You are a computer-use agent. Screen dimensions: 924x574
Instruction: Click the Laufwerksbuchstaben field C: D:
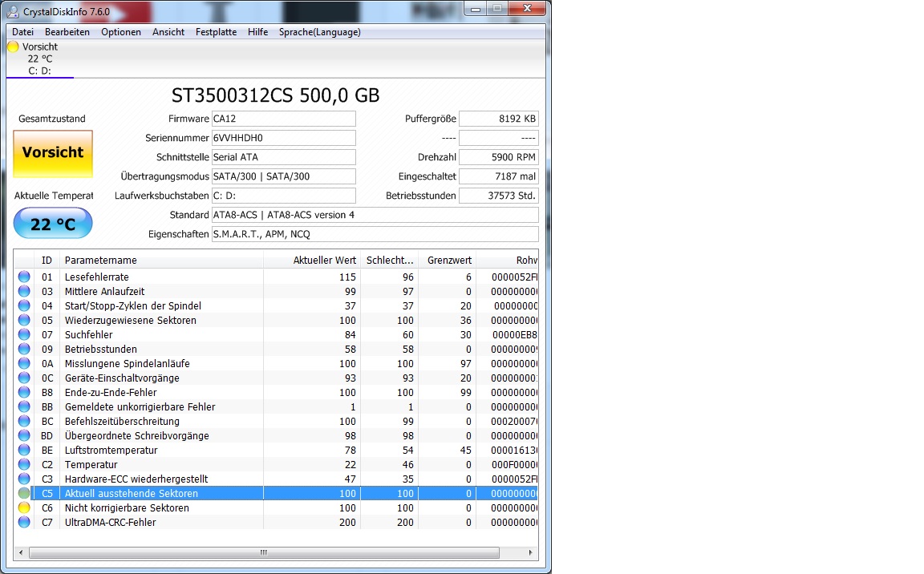point(283,196)
